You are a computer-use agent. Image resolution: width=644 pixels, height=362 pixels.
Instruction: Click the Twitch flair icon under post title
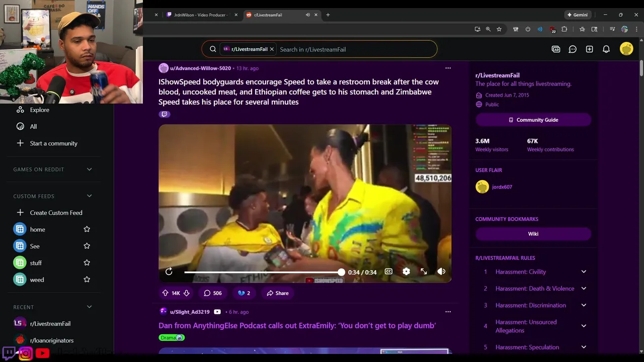click(164, 114)
